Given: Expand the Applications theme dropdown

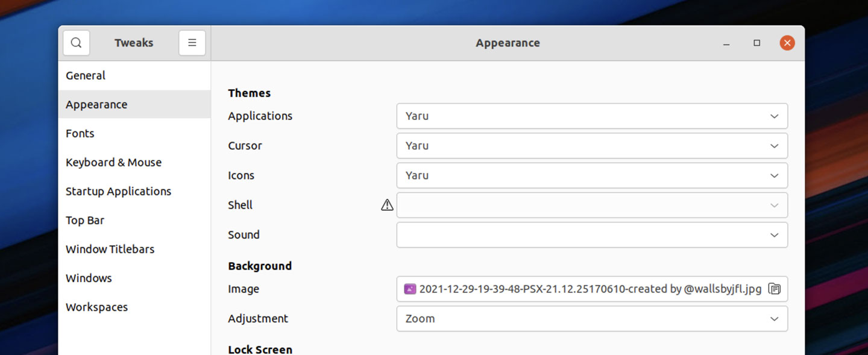Looking at the screenshot, I should (592, 116).
